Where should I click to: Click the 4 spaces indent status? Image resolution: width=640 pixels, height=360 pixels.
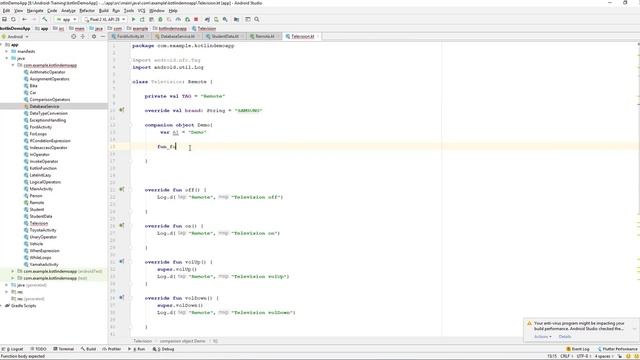[x=604, y=356]
